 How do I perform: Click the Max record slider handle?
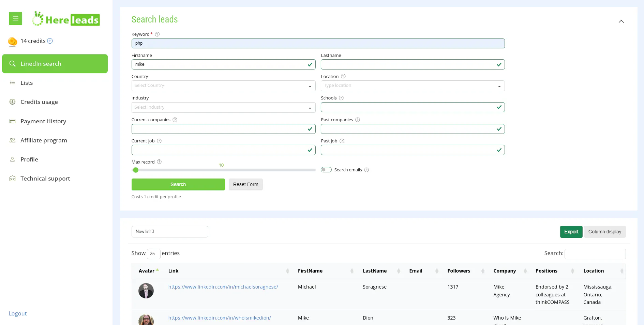[x=136, y=170]
